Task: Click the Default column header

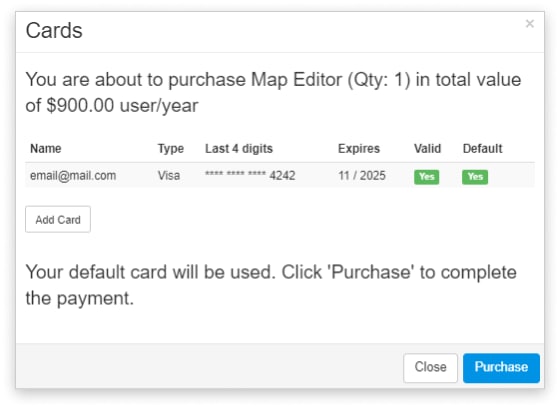Action: [482, 149]
